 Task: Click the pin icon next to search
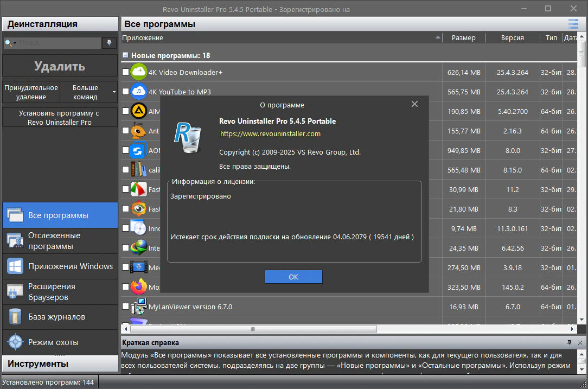pyautogui.click(x=109, y=43)
